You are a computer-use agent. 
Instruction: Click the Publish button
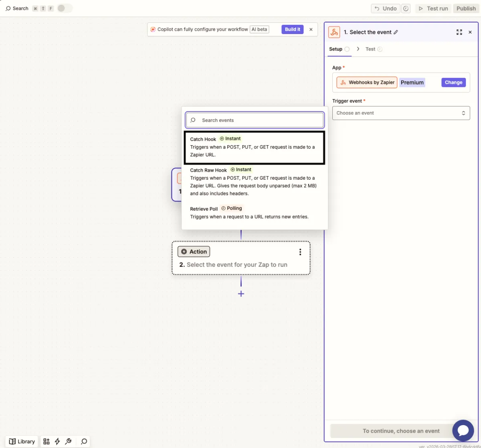tap(466, 8)
